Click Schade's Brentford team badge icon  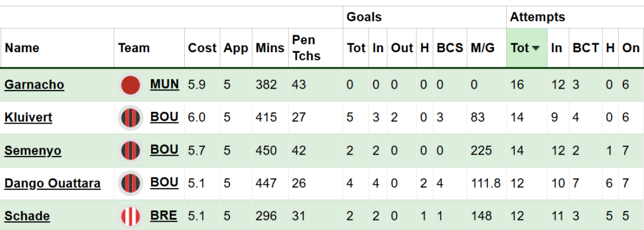coord(131,216)
